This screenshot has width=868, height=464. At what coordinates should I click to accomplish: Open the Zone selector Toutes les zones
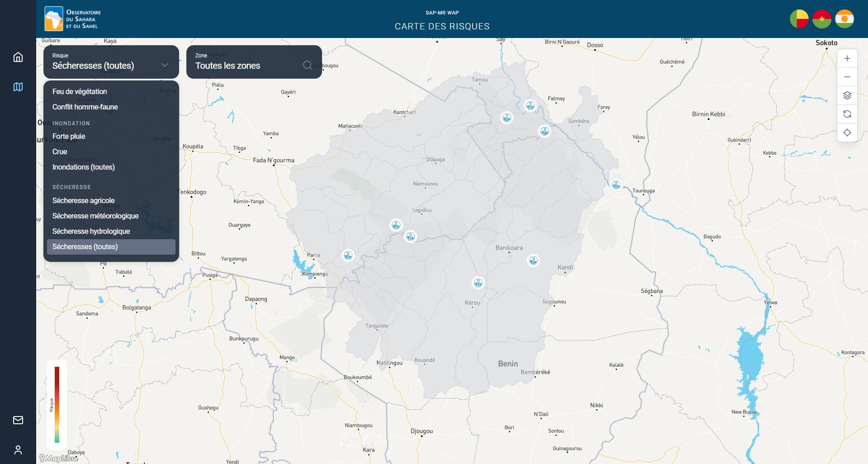pyautogui.click(x=254, y=62)
